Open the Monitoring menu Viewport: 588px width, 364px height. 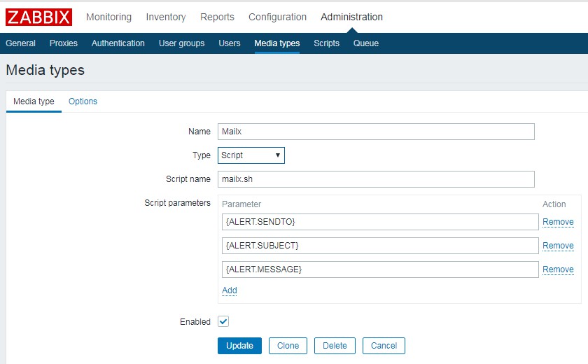(108, 17)
